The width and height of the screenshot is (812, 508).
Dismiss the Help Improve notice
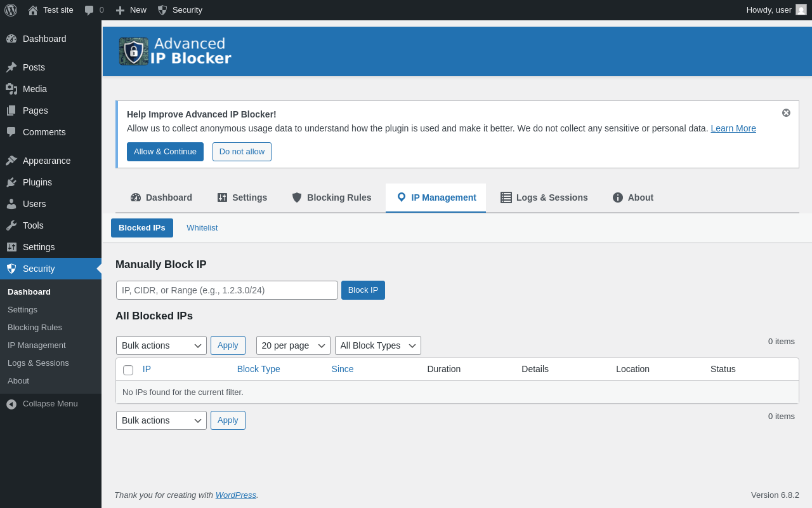point(786,112)
